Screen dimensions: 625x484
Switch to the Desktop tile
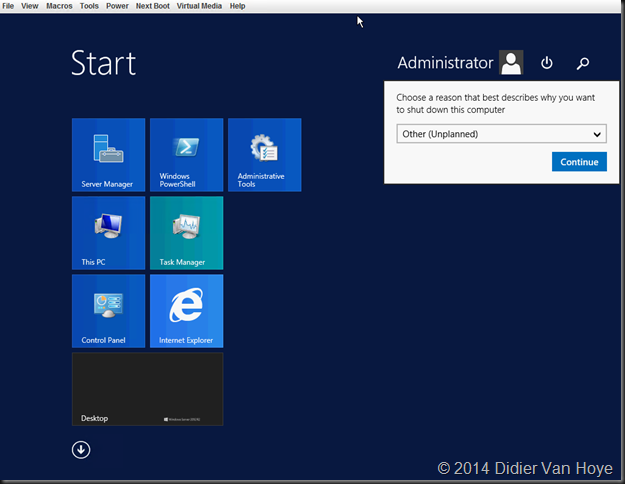[147, 389]
